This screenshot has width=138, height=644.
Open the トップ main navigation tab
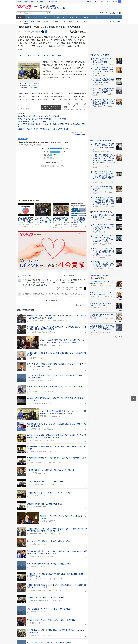pos(20,17)
